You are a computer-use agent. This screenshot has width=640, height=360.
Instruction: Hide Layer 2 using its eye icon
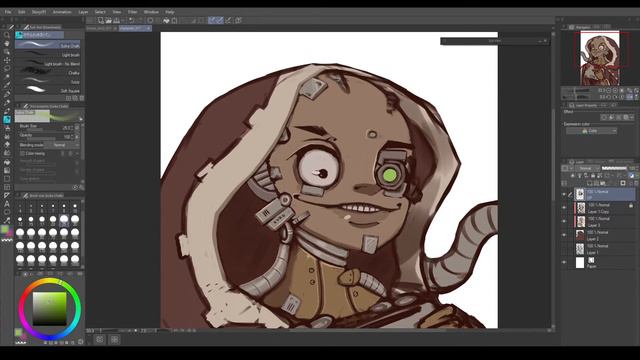pyautogui.click(x=564, y=235)
